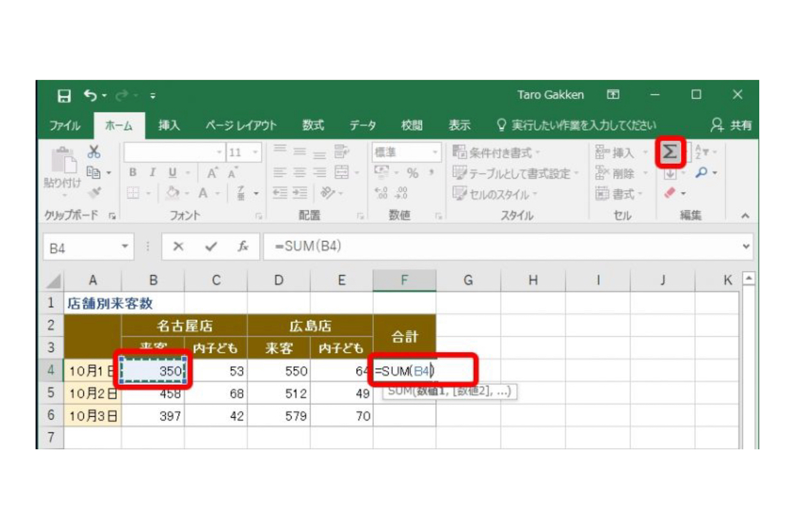The image size is (798, 532).
Task: Click the Clear eraser icon
Action: (x=670, y=194)
